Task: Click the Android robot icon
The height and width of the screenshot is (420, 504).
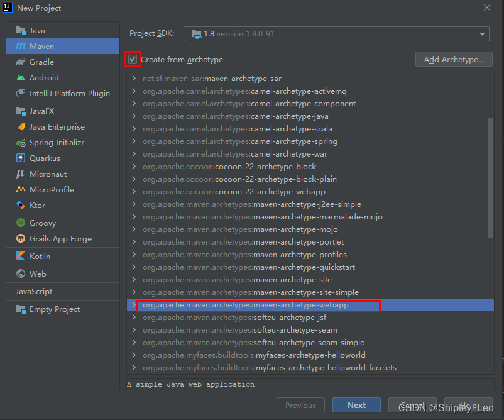Action: click(x=21, y=78)
